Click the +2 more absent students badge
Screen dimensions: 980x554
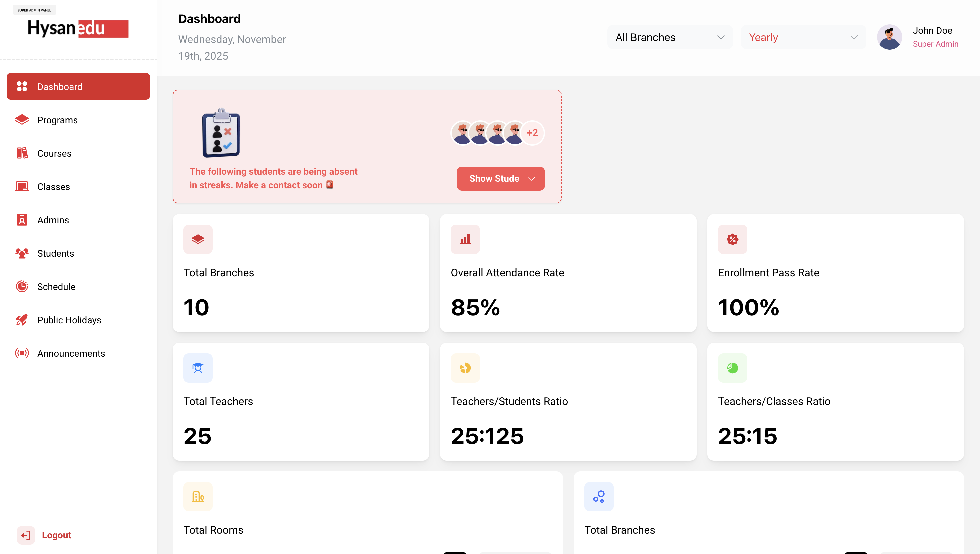click(532, 133)
